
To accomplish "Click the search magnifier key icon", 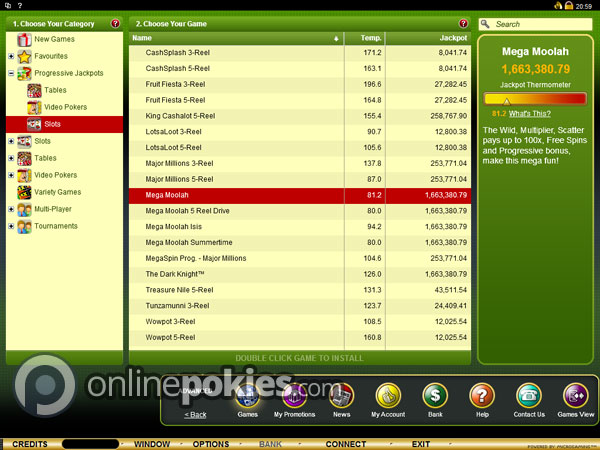I will [485, 24].
